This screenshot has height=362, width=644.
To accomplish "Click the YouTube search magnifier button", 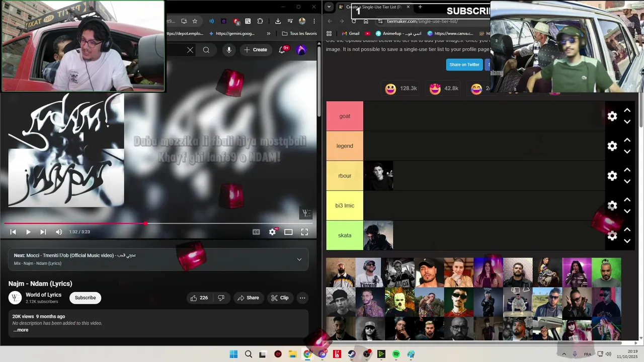I will tap(206, 50).
